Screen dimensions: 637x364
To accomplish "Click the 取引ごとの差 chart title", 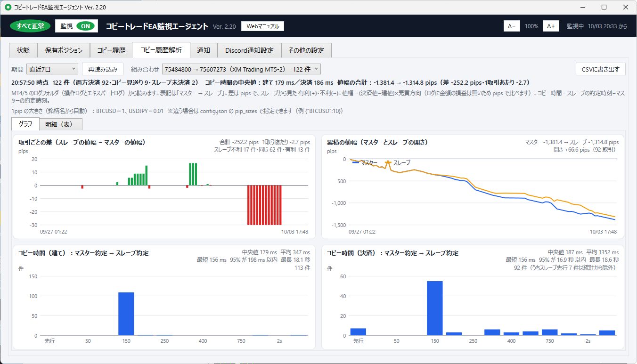I will pos(82,142).
